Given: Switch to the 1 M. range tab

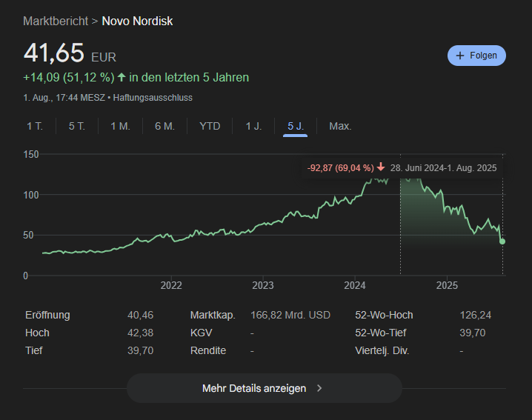Looking at the screenshot, I should point(121,126).
